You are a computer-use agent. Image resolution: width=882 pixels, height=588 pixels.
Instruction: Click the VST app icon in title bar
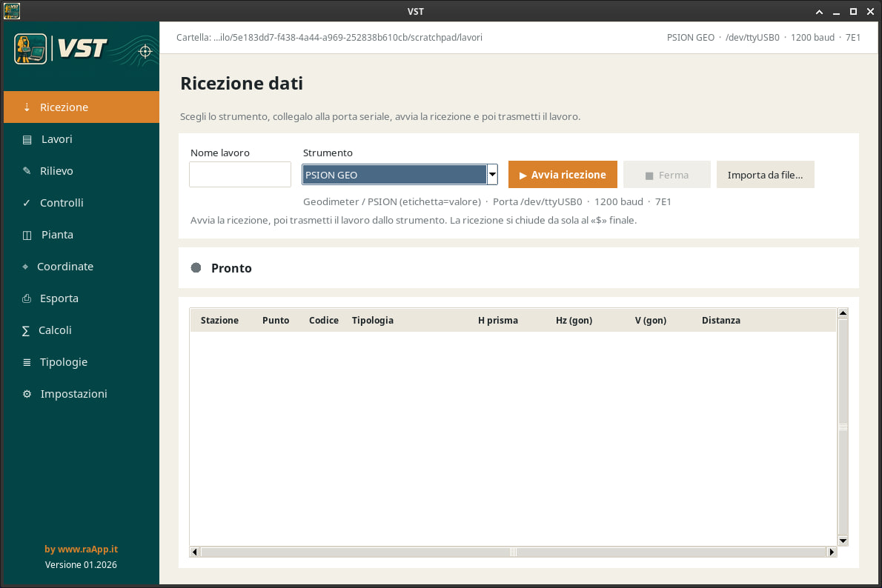pyautogui.click(x=12, y=10)
